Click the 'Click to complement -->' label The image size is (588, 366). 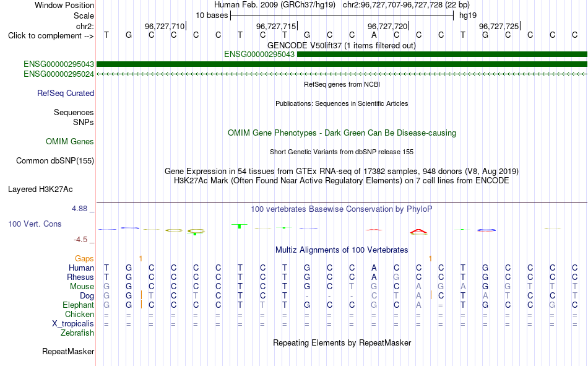click(51, 36)
